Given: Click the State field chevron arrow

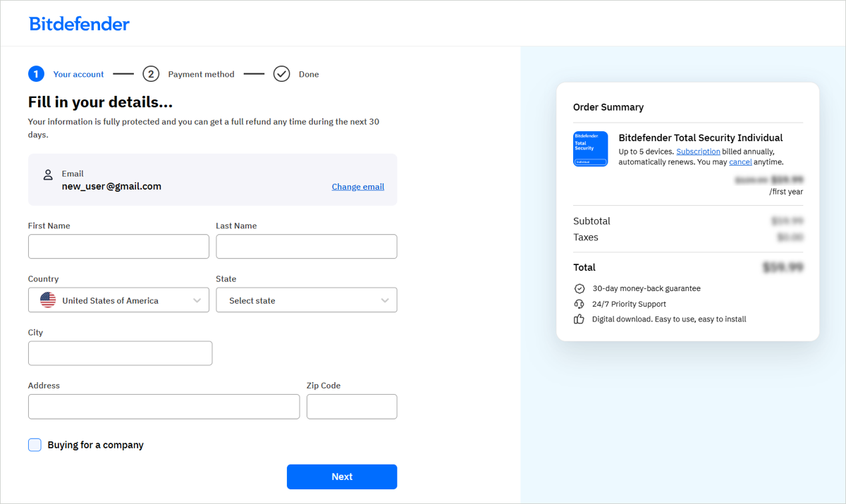Looking at the screenshot, I should coord(385,300).
